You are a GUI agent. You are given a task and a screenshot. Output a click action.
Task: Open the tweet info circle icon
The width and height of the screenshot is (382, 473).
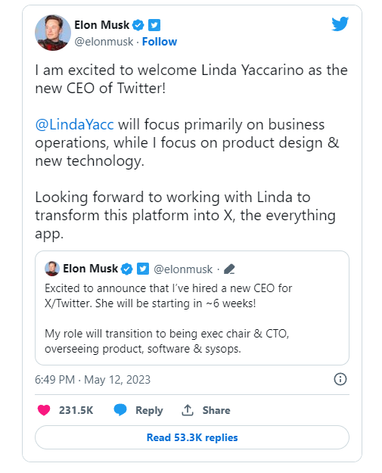340,379
